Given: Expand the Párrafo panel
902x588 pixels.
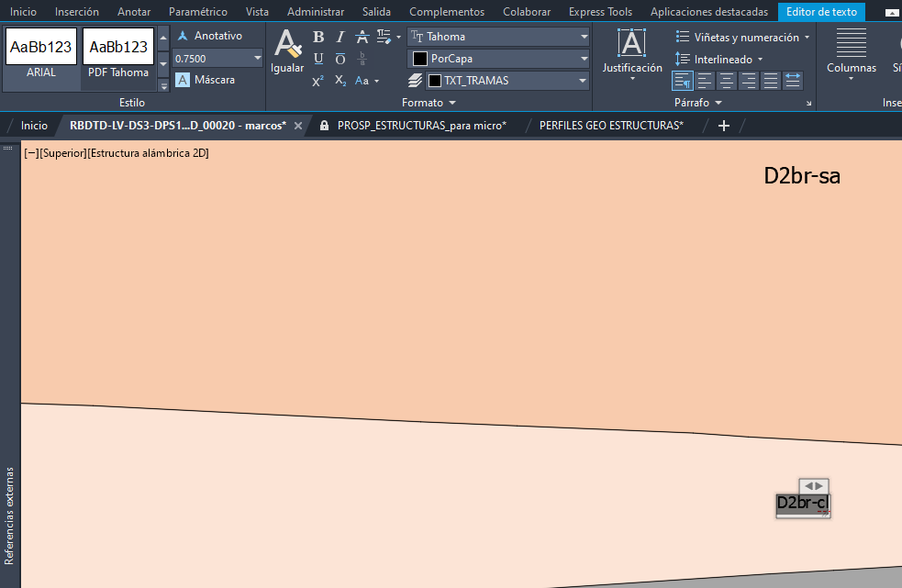Looking at the screenshot, I should (x=697, y=103).
